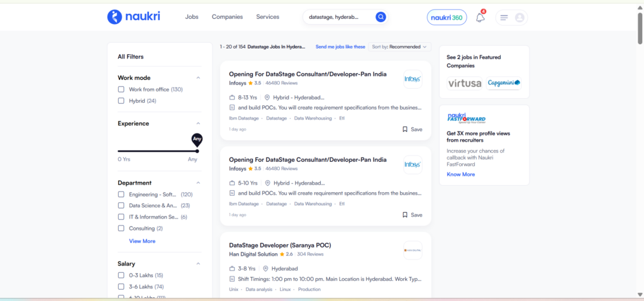Viewport: 644px width, 301px height.
Task: Click All Filters heading
Action: (x=131, y=57)
